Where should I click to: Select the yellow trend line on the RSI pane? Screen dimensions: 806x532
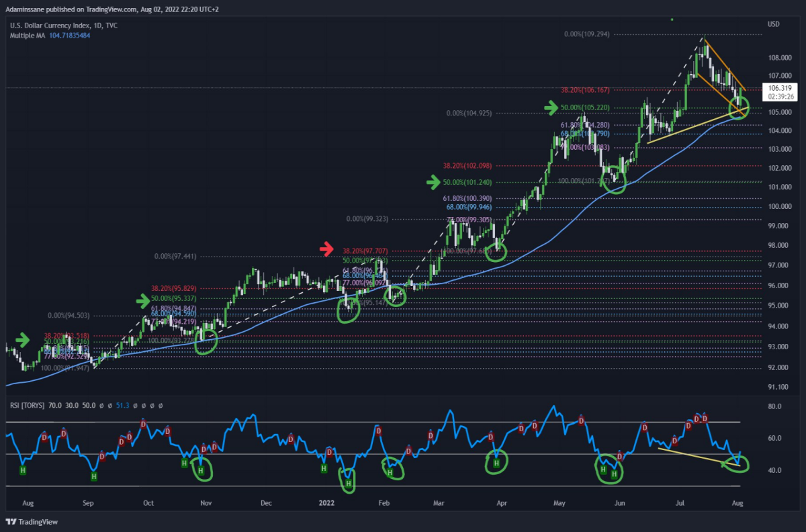click(698, 457)
